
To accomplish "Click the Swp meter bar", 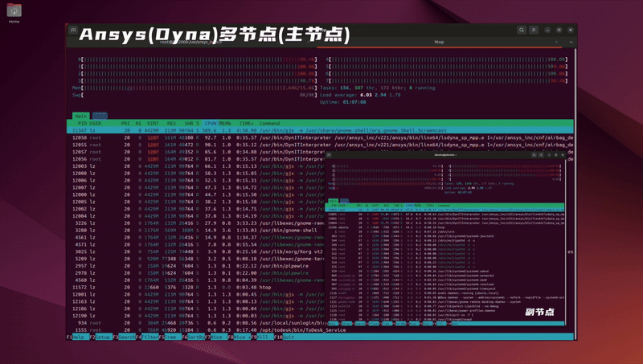I will pos(195,95).
